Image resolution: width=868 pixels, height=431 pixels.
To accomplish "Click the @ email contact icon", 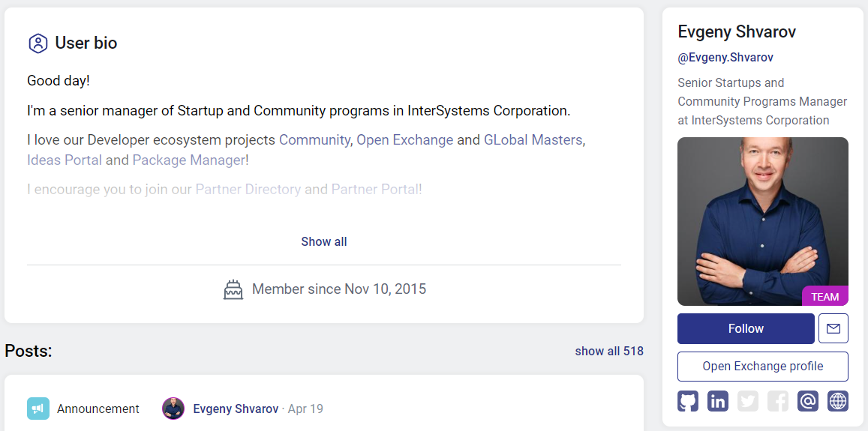I will (x=808, y=401).
